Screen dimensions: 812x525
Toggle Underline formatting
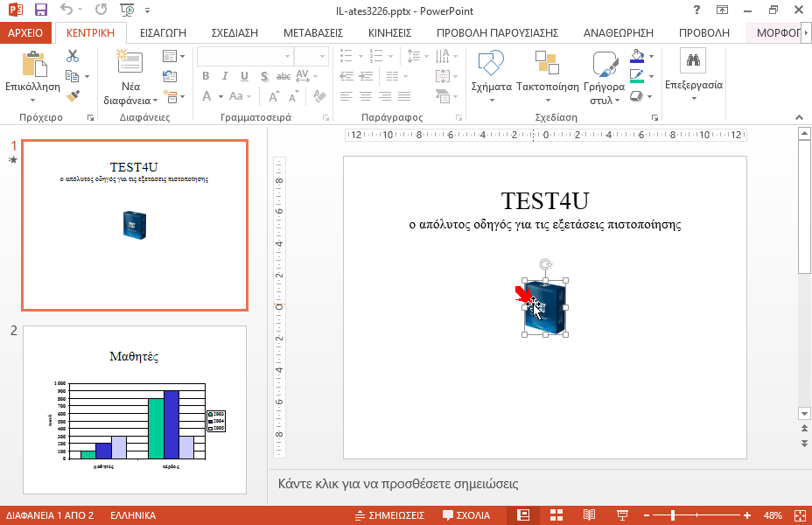(244, 76)
